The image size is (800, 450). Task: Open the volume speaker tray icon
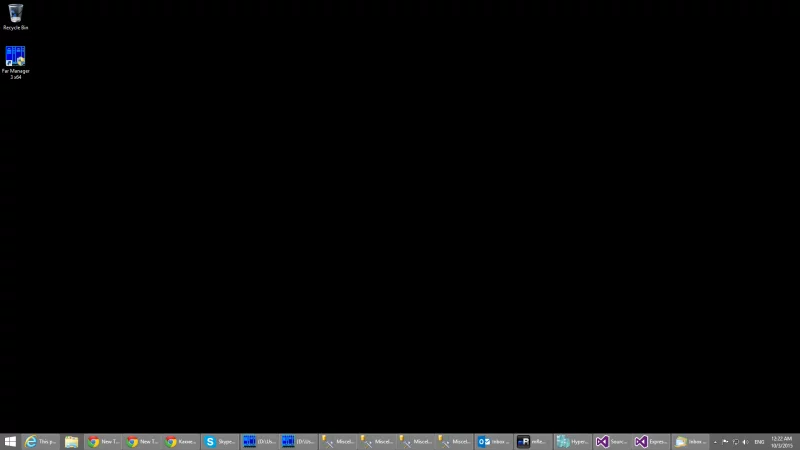point(745,442)
